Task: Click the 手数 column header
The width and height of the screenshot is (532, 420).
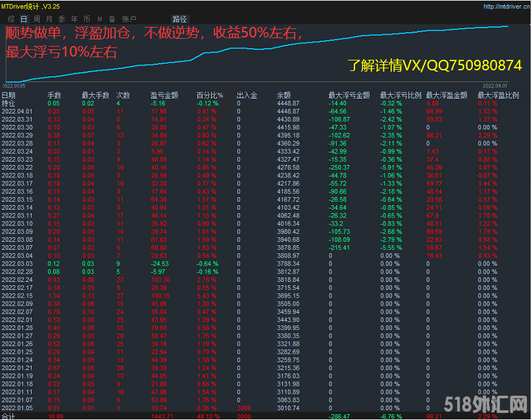Action: pyautogui.click(x=55, y=95)
